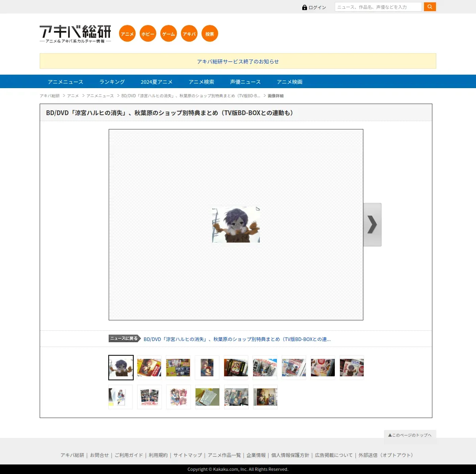Click footer 広告掲載について link

click(334, 455)
